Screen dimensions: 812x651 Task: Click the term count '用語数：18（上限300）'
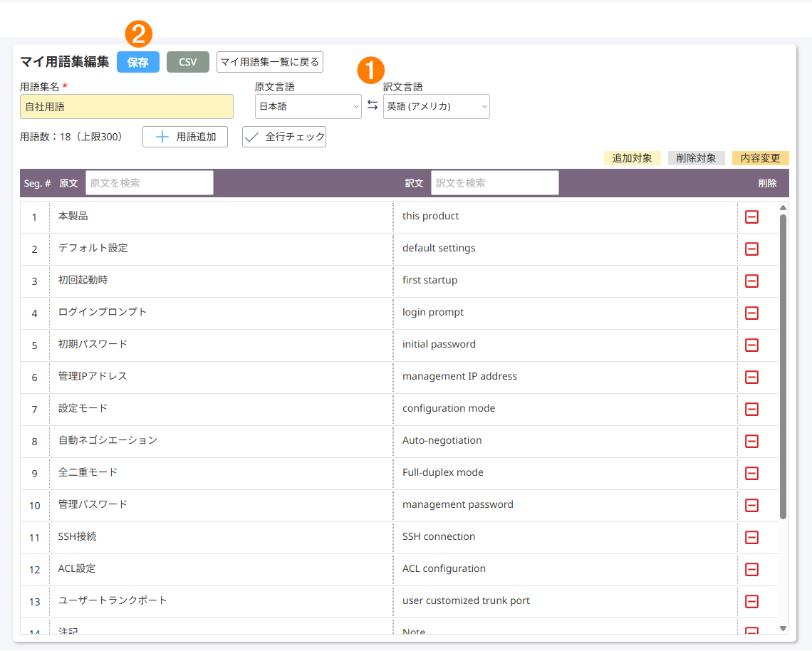point(71,137)
